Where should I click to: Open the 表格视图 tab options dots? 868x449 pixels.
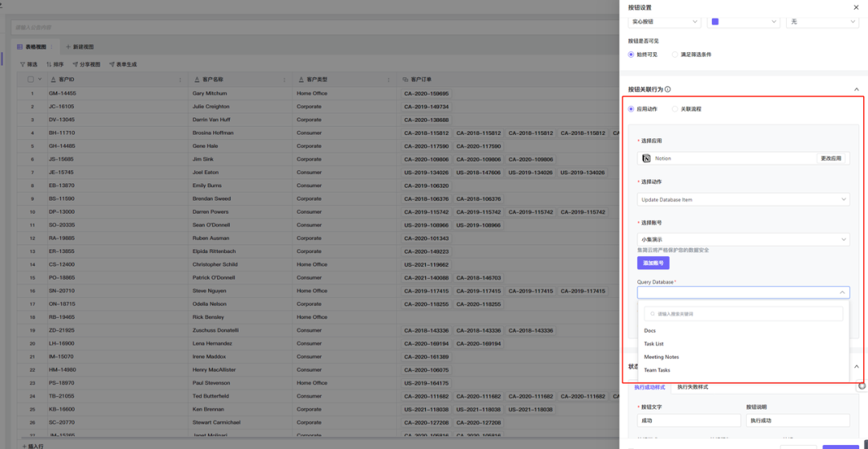[51, 47]
